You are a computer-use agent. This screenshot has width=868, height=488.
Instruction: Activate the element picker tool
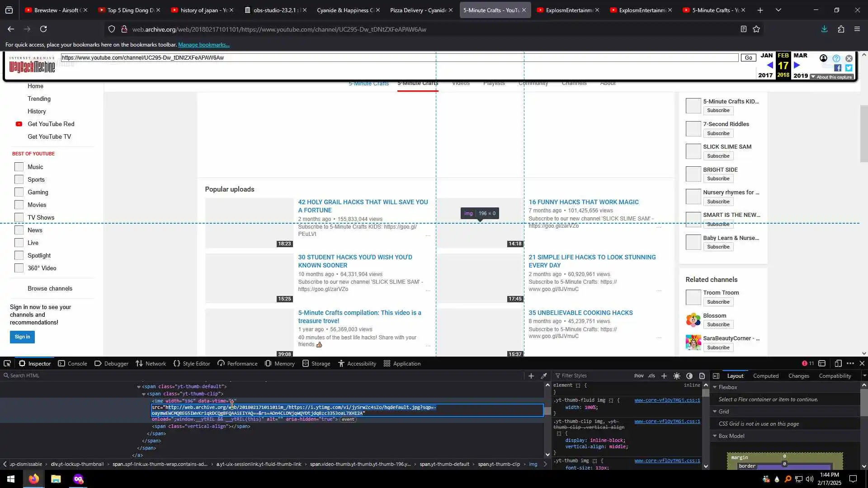click(x=7, y=363)
